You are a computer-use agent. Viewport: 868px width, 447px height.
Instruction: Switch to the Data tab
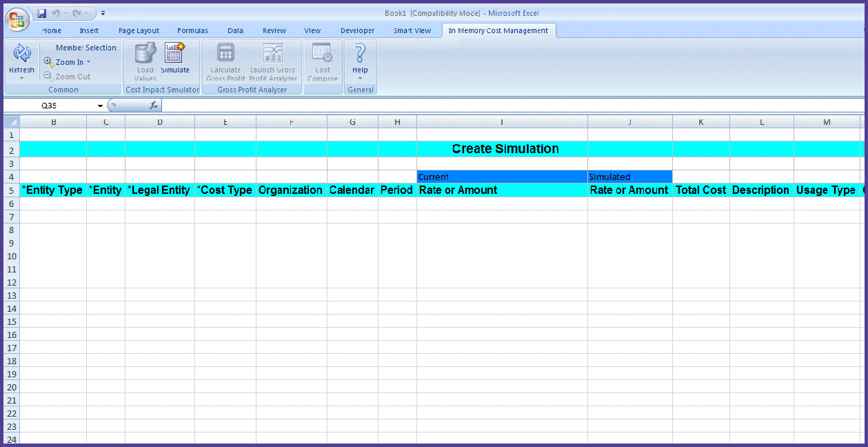235,30
